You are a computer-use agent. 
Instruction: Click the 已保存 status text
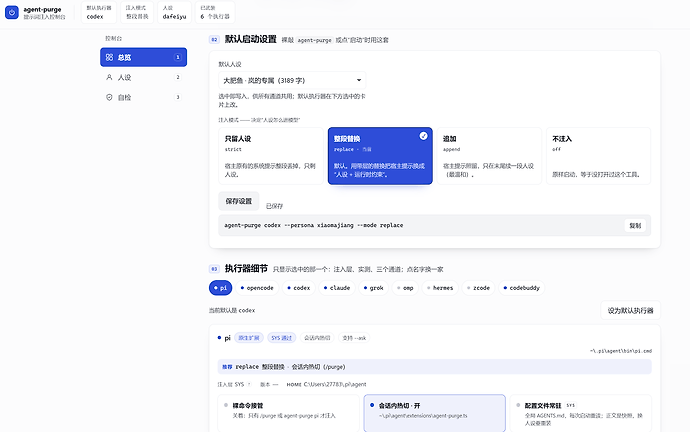pyautogui.click(x=275, y=206)
